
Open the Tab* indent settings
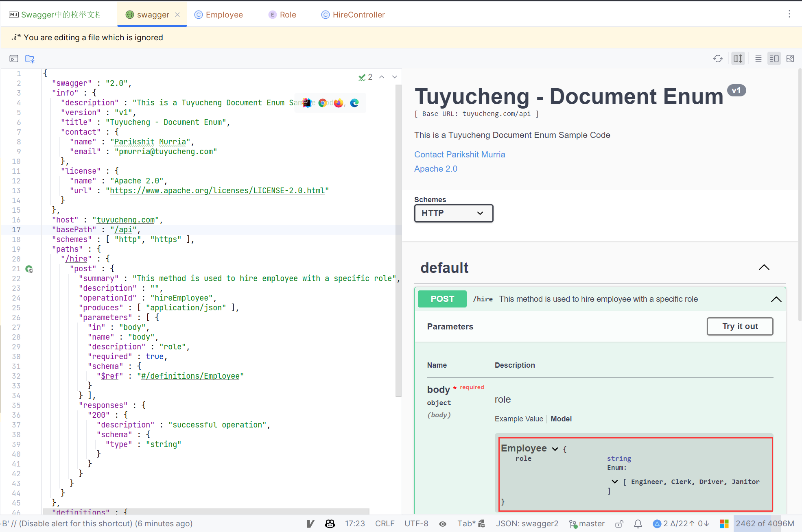[471, 524]
